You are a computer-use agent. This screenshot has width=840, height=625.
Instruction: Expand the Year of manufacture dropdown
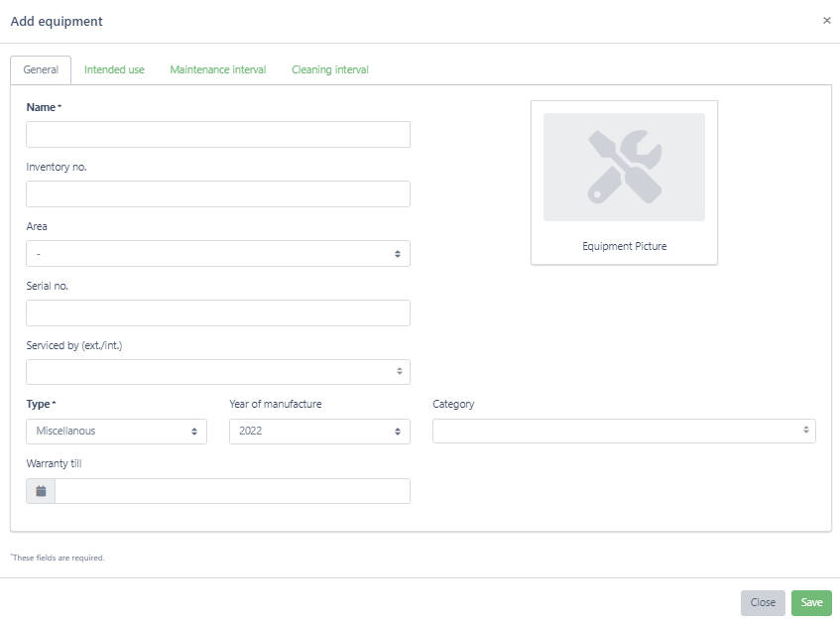(x=319, y=432)
